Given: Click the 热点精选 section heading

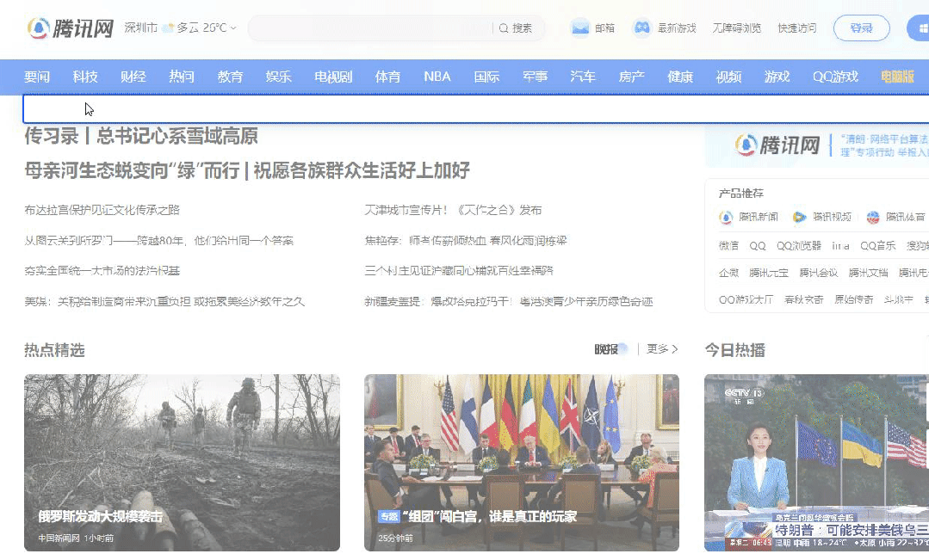Looking at the screenshot, I should click(x=54, y=350).
